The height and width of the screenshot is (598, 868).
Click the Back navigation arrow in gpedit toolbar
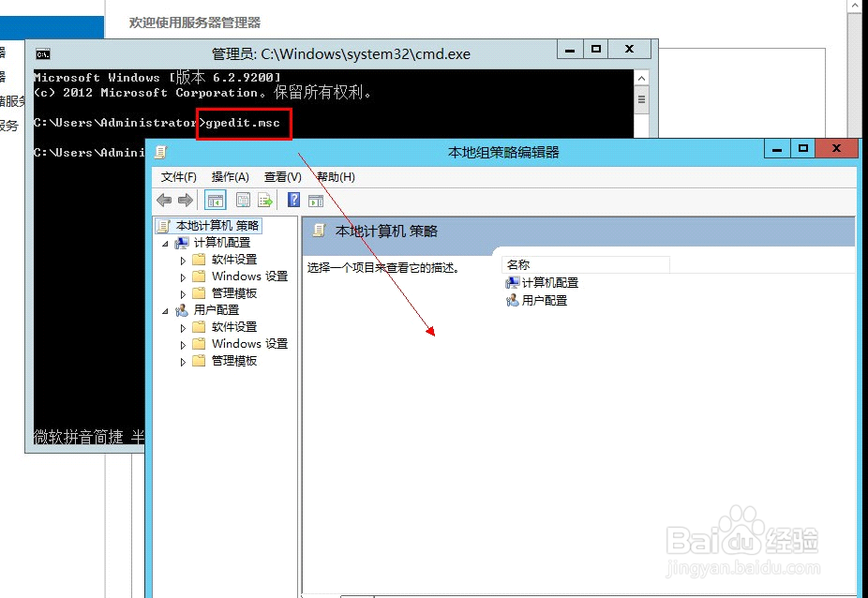pos(163,200)
